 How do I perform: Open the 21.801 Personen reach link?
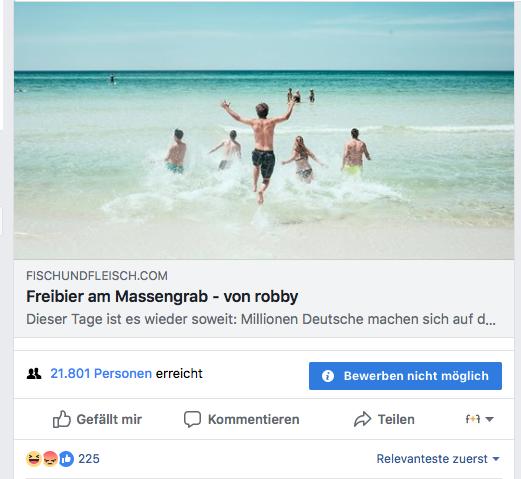point(101,373)
